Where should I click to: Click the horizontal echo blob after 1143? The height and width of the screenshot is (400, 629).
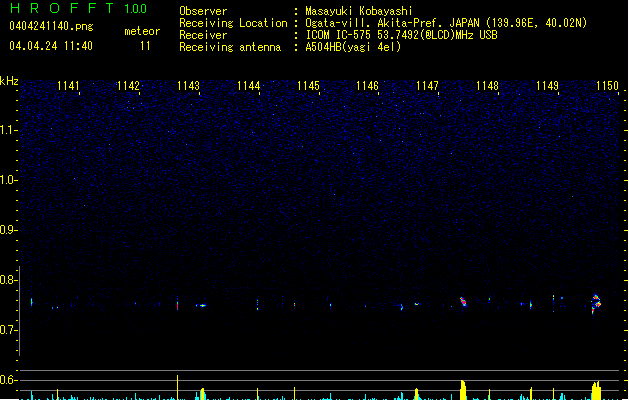click(x=202, y=306)
